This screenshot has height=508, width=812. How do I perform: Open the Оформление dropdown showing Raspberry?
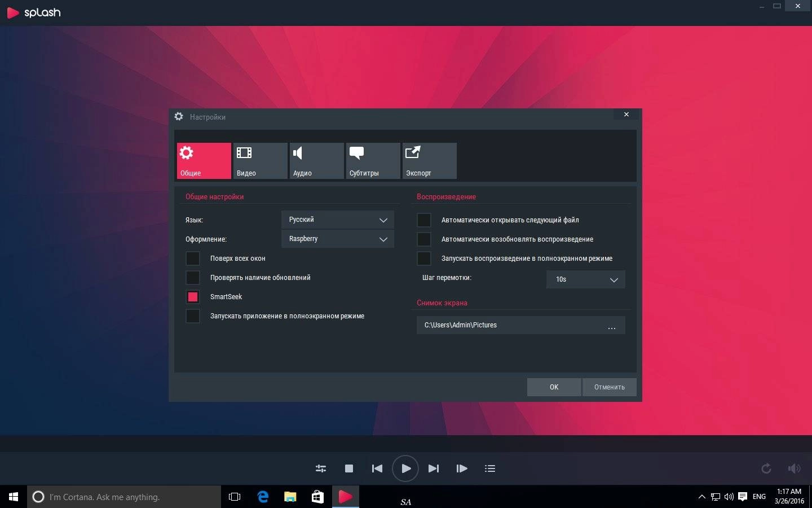pyautogui.click(x=338, y=239)
